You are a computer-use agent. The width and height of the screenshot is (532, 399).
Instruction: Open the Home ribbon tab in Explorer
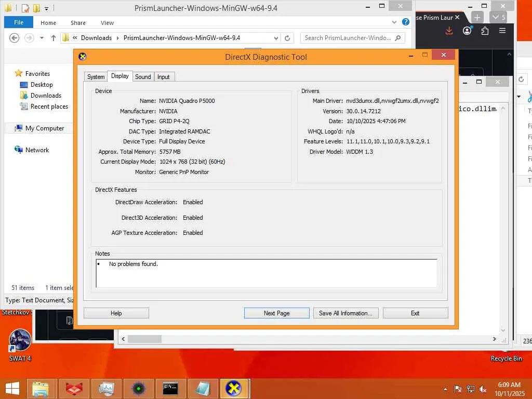coord(48,23)
